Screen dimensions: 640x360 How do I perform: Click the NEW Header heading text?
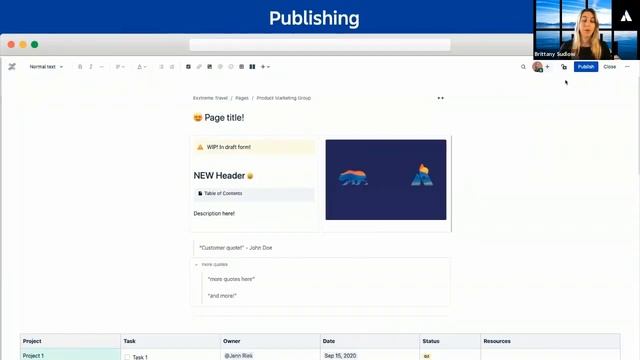click(x=219, y=176)
